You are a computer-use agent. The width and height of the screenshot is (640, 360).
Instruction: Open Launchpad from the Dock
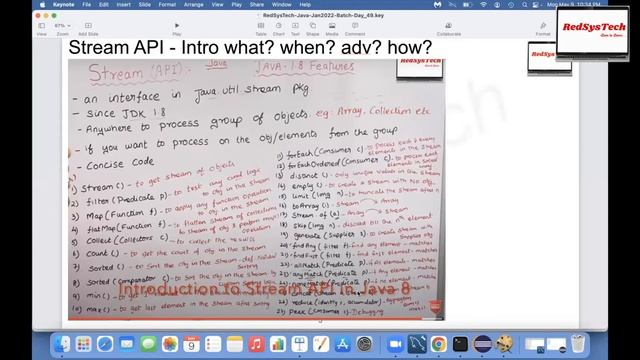click(x=83, y=344)
